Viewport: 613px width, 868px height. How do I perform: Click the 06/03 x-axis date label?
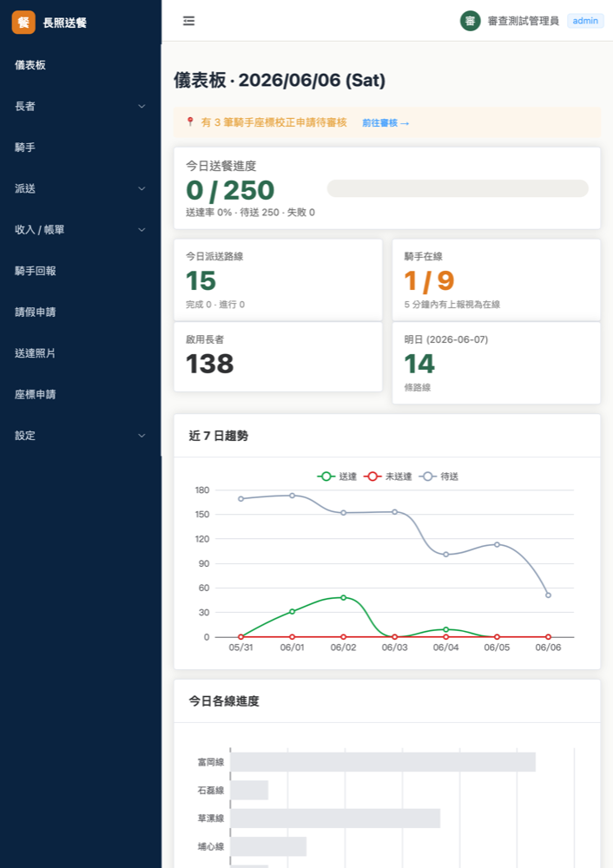click(x=395, y=648)
